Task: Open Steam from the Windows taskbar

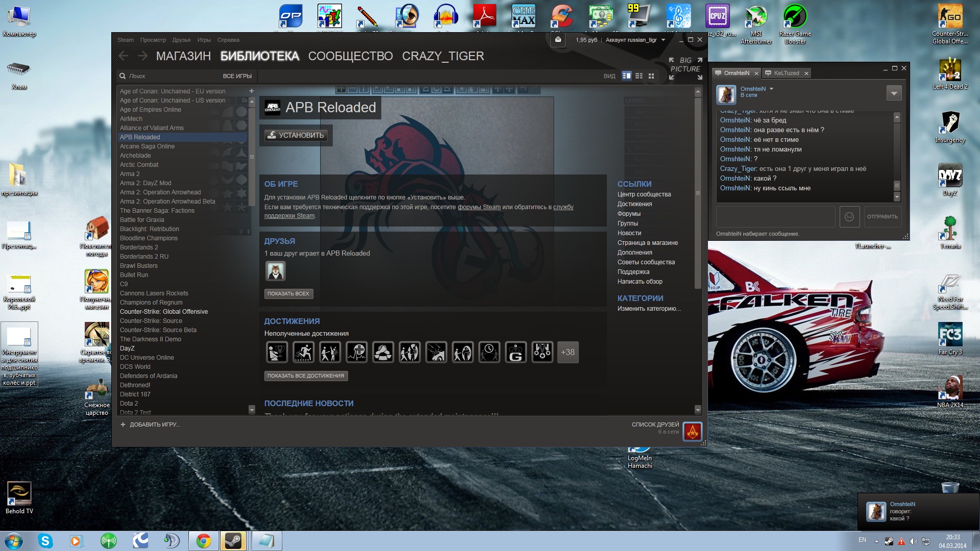Action: click(x=233, y=541)
